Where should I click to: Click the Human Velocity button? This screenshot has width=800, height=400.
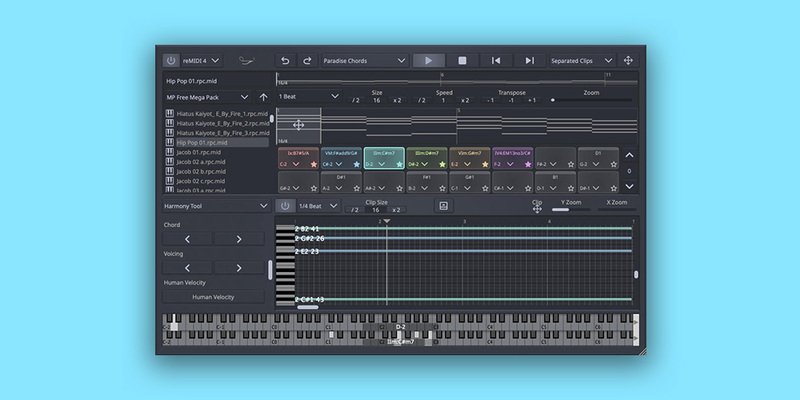click(213, 297)
